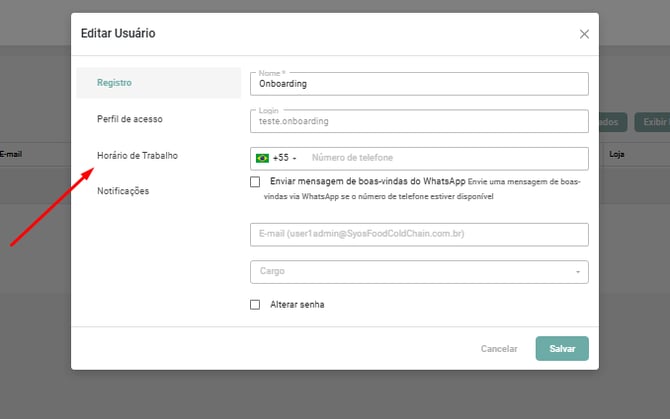Check the Alterar senha checkbox
670x419 pixels.
tap(255, 304)
